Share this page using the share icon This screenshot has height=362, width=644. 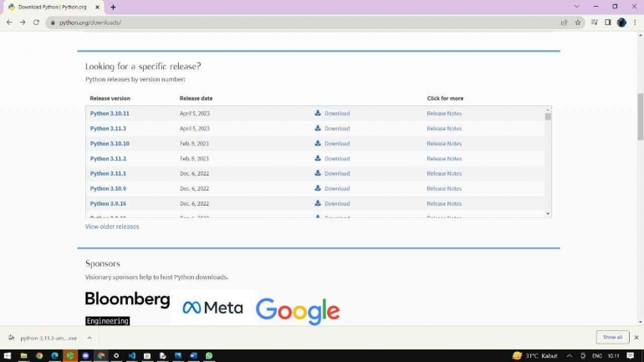point(564,23)
